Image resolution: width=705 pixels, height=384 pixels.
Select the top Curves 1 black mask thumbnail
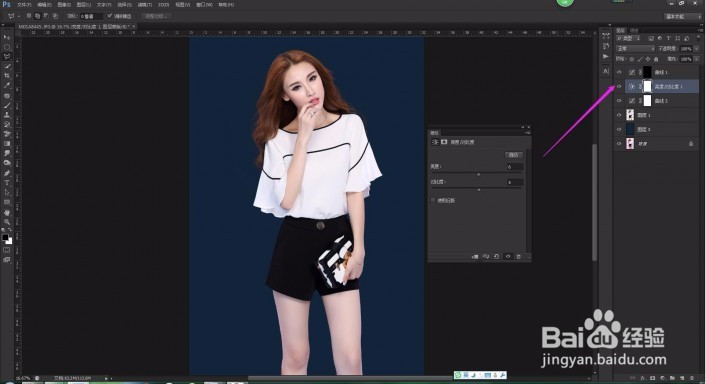647,72
